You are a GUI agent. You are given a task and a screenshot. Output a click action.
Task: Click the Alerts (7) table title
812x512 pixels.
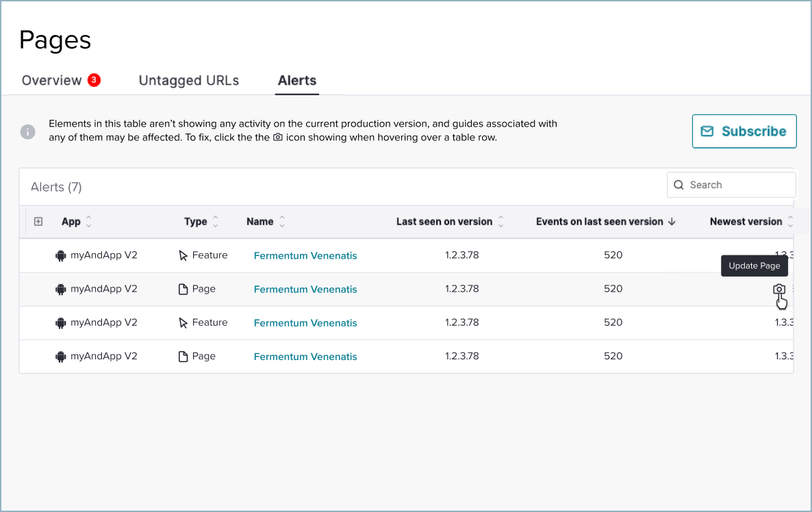(56, 187)
